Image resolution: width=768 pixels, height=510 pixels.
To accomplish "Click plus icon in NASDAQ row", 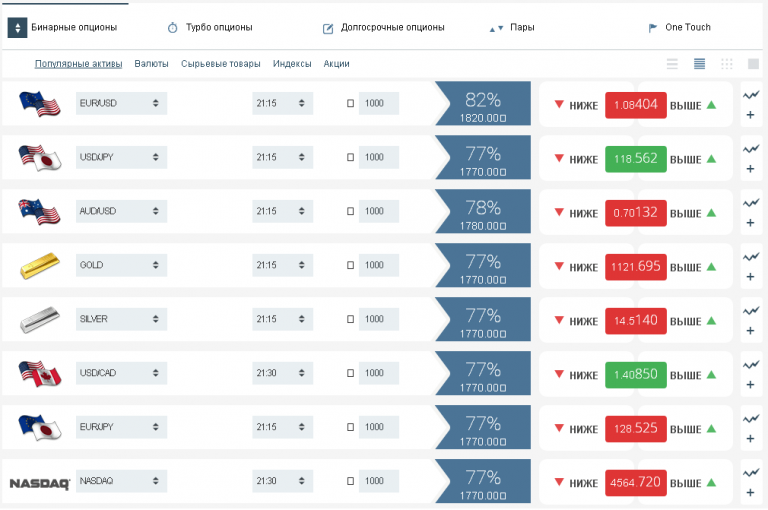I will pyautogui.click(x=750, y=492).
